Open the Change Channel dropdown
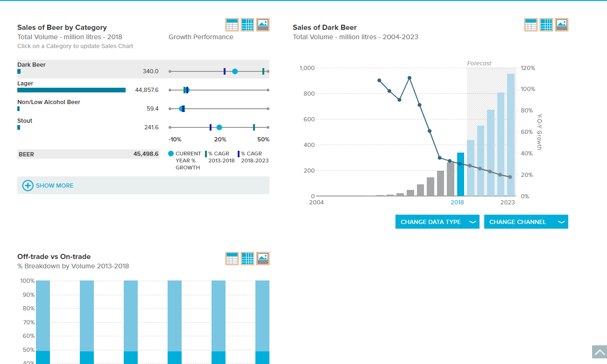Screen dimensions: 607x364 [526, 222]
